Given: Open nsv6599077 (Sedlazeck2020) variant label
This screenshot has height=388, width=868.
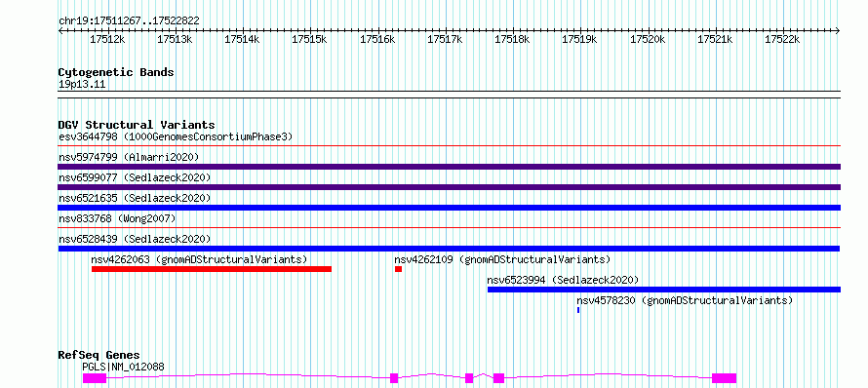Looking at the screenshot, I should point(135,177).
